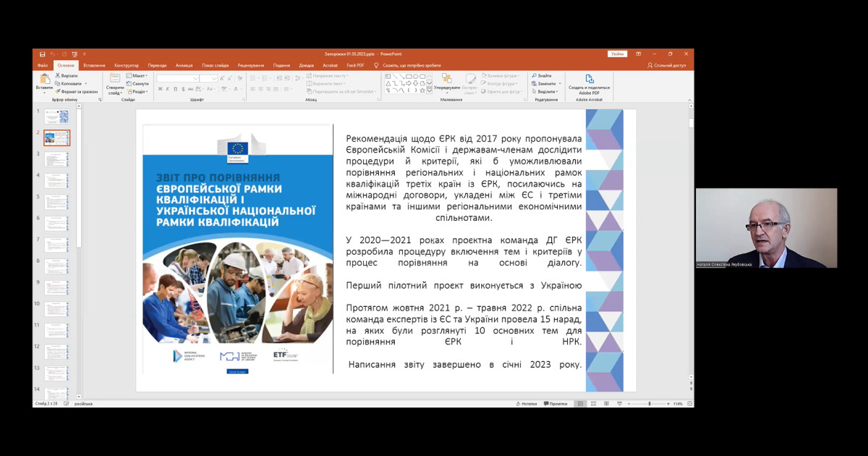This screenshot has height=456, width=868.
Task: Toggle the Comments (Примітки) pane
Action: click(555, 403)
